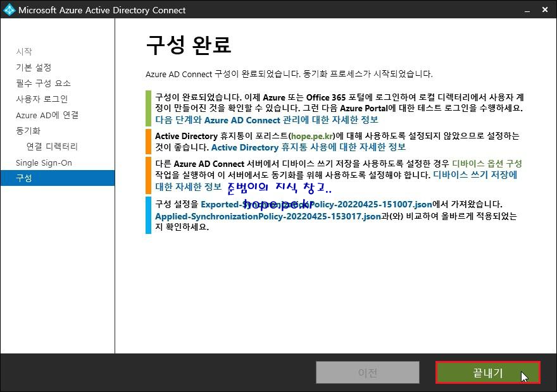Click the Azure AD Connect title bar icon
Image resolution: width=557 pixels, height=392 pixels.
pos(9,9)
